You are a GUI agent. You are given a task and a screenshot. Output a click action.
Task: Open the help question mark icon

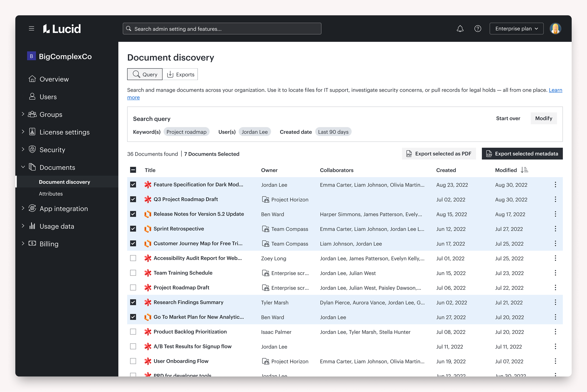pos(477,29)
